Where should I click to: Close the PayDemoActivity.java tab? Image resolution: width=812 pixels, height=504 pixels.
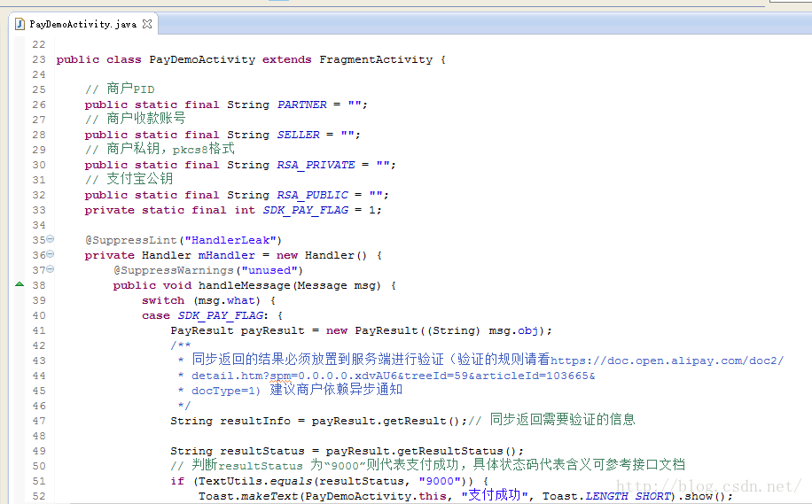147,24
